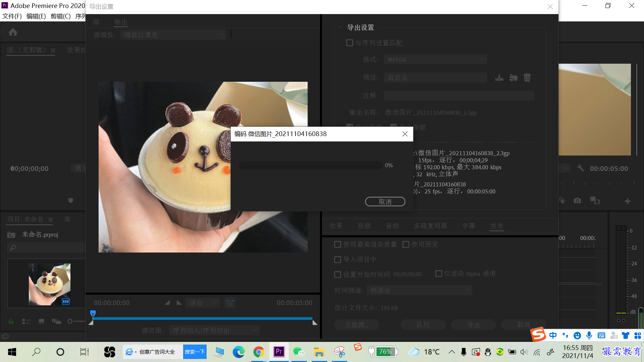Open Google Chrome from taskbar

tap(259, 352)
